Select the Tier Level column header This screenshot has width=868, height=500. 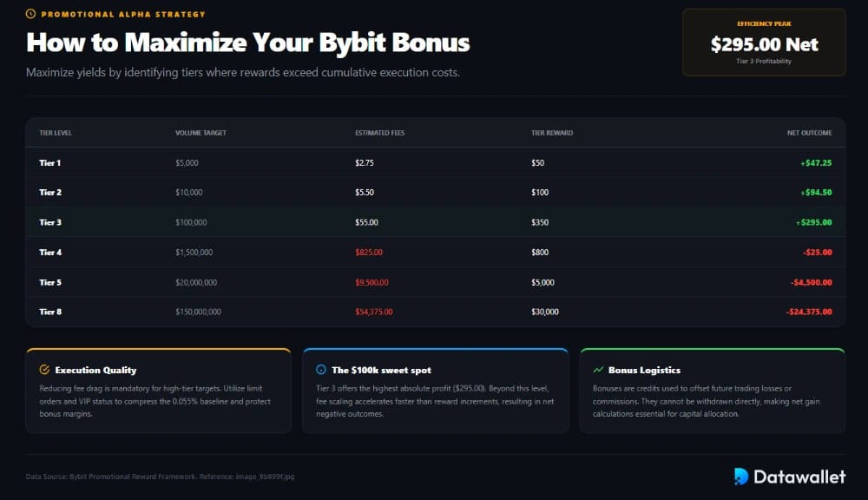56,133
